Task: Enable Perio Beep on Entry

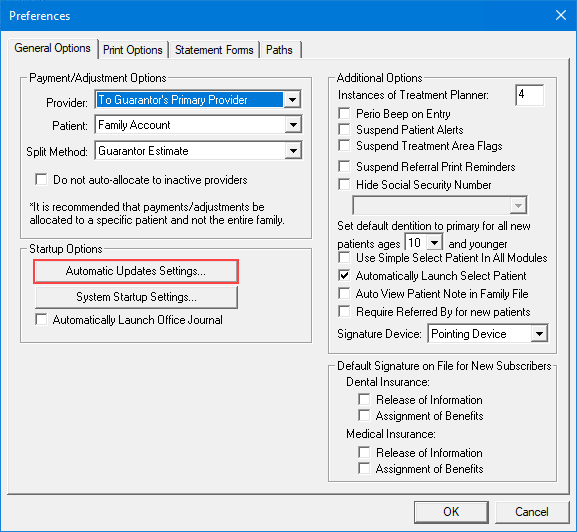Action: click(x=344, y=113)
